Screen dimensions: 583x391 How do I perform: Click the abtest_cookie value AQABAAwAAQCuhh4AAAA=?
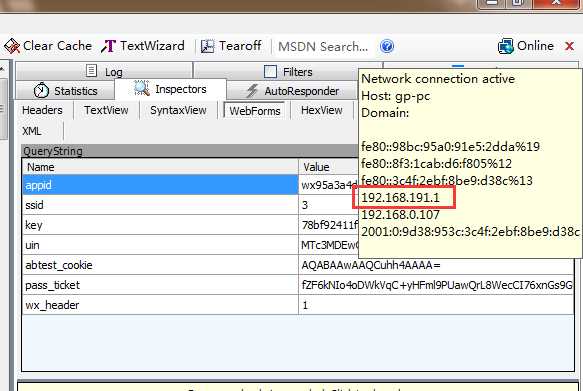[371, 265]
